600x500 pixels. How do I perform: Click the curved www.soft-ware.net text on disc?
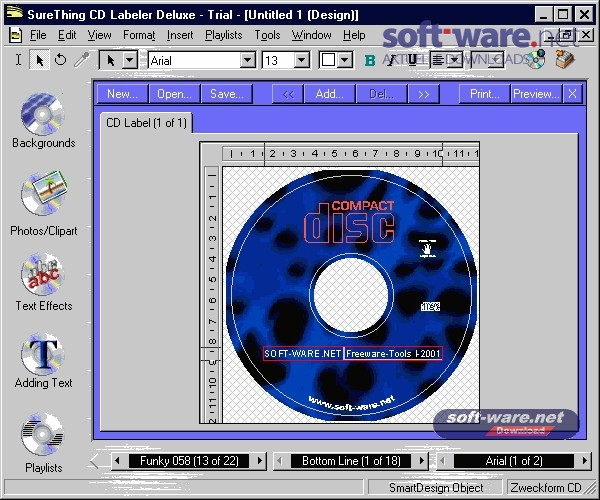(x=351, y=404)
